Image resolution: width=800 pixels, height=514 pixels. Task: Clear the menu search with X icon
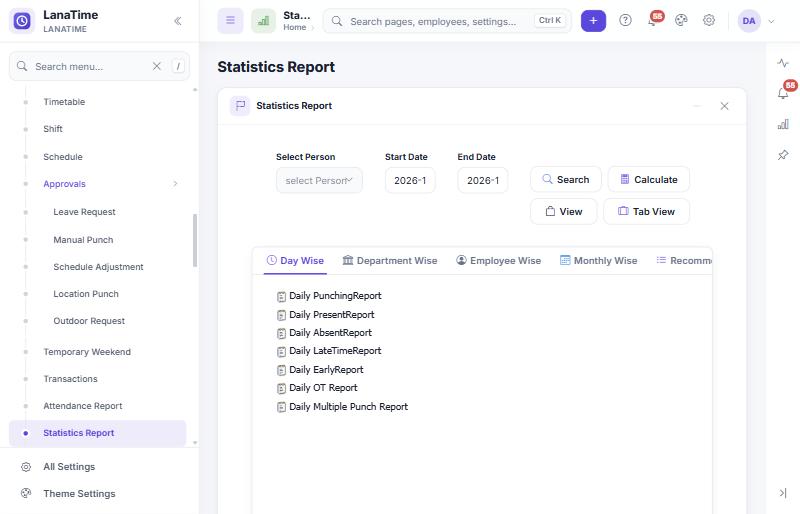pos(157,66)
